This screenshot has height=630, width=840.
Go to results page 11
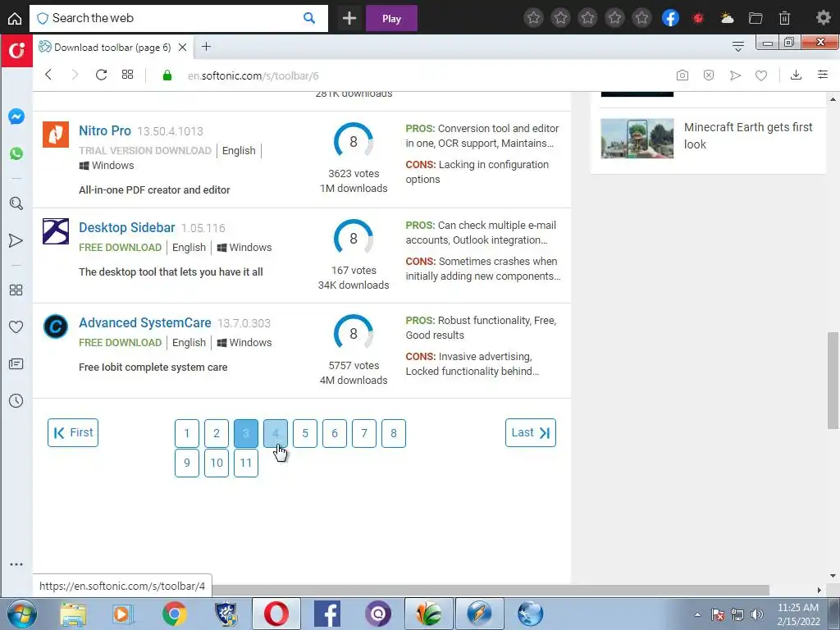coord(246,463)
